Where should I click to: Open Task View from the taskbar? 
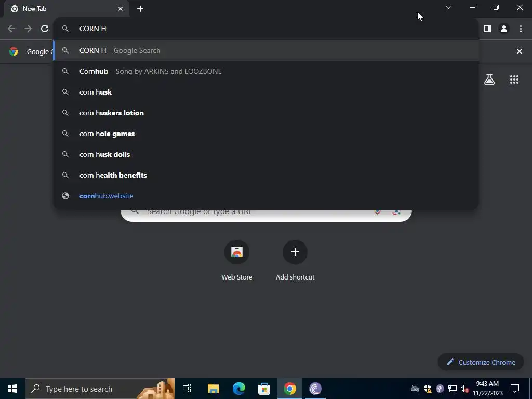click(187, 389)
